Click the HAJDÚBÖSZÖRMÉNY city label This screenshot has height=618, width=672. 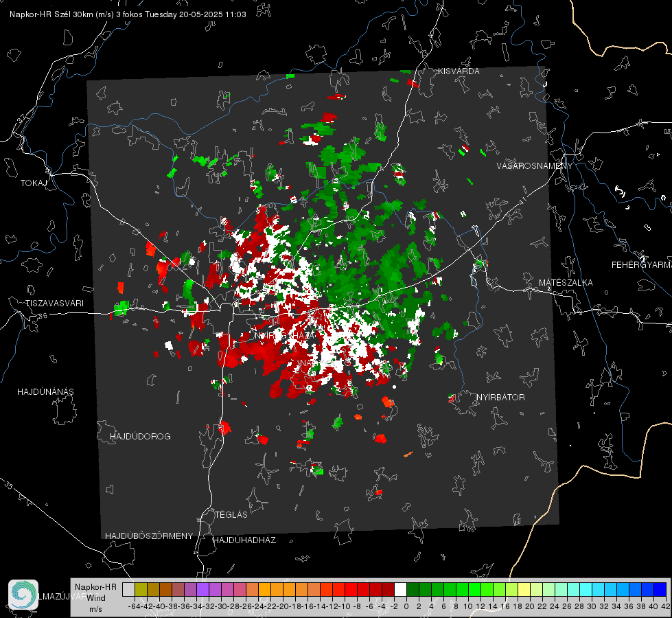pos(149,536)
